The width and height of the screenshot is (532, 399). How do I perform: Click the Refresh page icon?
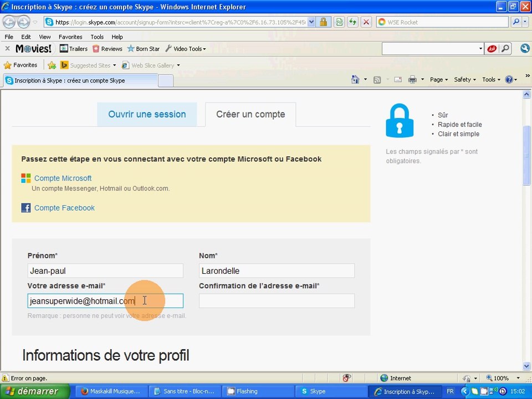[x=353, y=22]
